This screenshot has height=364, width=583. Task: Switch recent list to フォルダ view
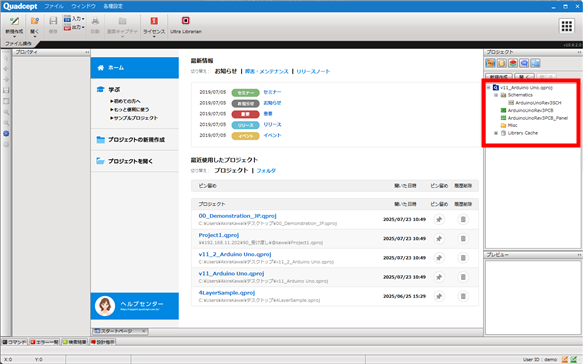[x=266, y=171]
